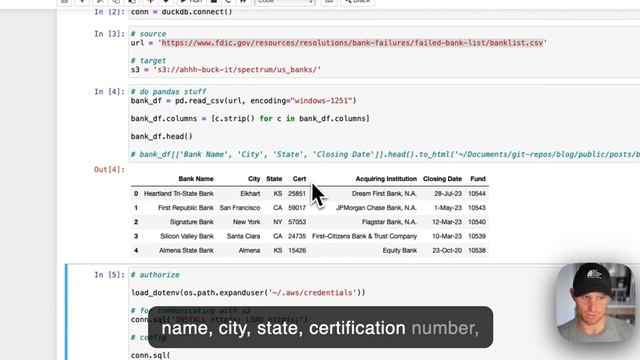Click the 'New York' city cell
Screen dimensions: 640x360
tap(247, 222)
